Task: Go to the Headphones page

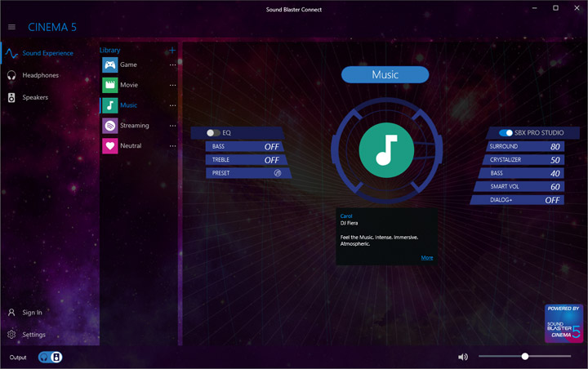Action: click(41, 75)
